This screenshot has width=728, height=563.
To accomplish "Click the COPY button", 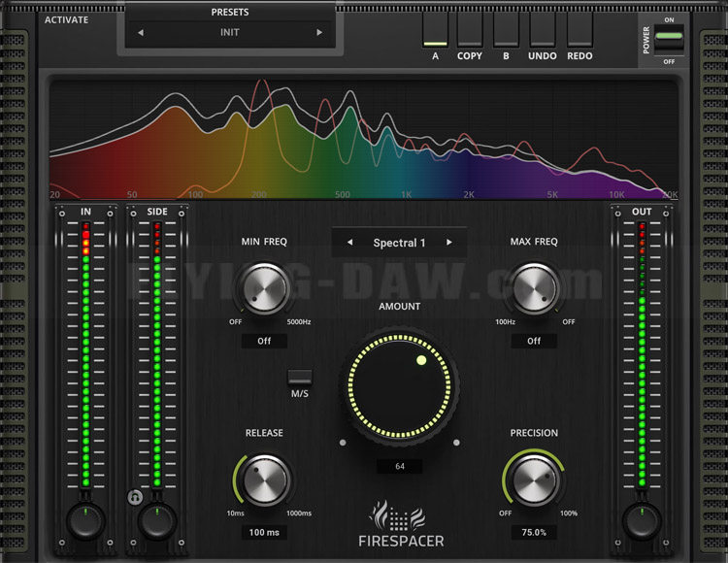I will tap(470, 30).
